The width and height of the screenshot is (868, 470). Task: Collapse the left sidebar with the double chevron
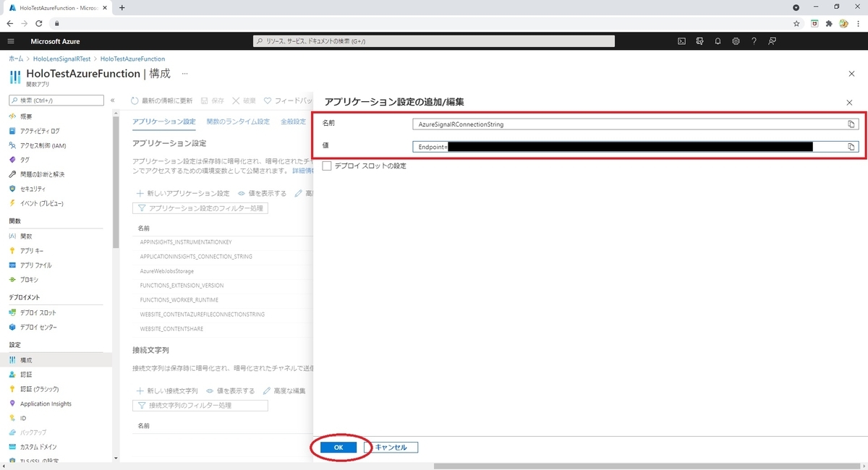(x=113, y=100)
